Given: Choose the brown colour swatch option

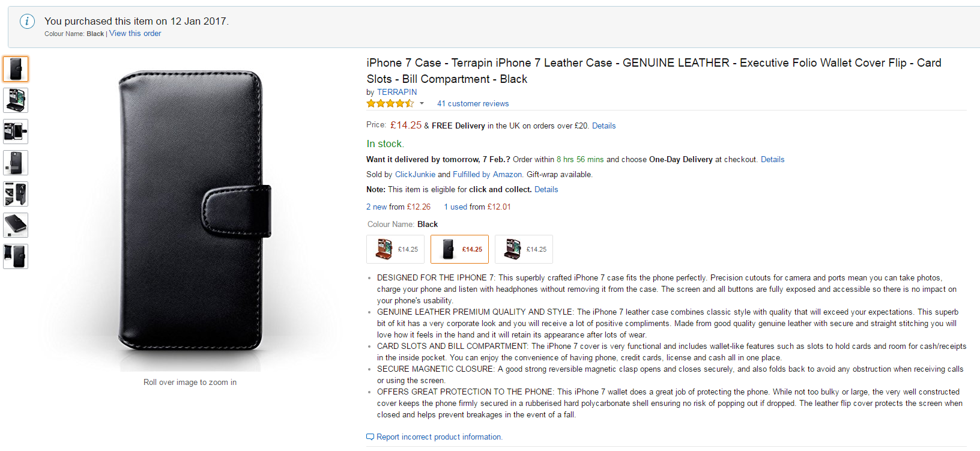Looking at the screenshot, I should point(395,249).
